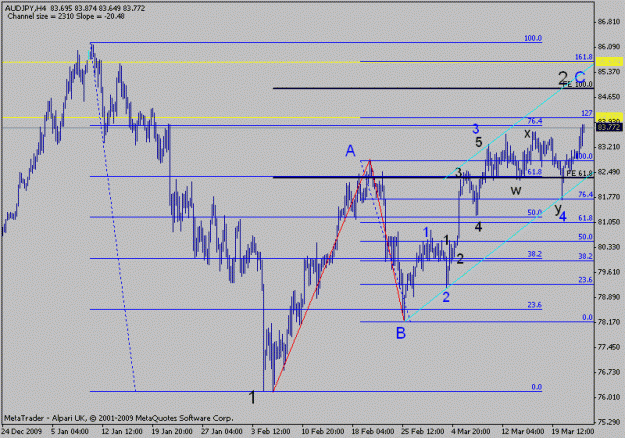This screenshot has height=438, width=625.
Task: Select the 81.050 price axis label
Action: pyautogui.click(x=609, y=222)
